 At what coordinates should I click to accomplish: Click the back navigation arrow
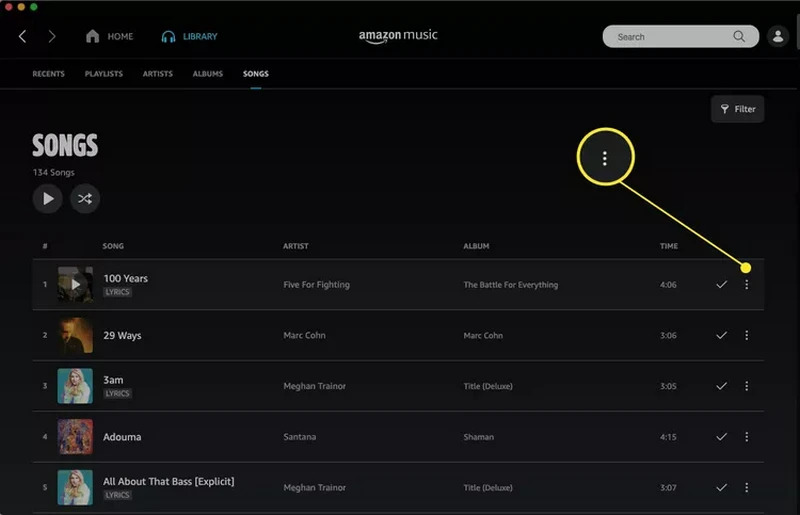click(x=23, y=37)
